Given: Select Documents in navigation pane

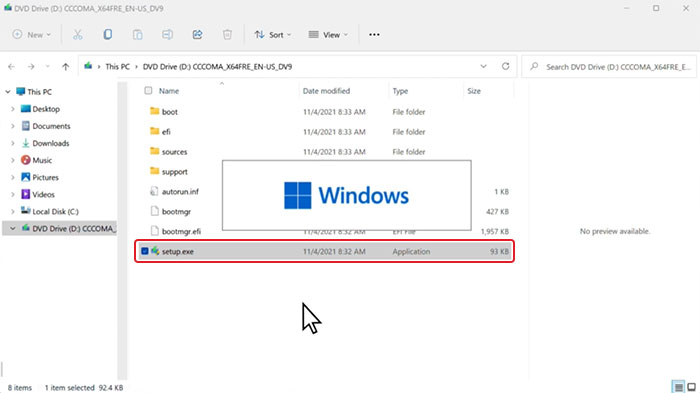Looking at the screenshot, I should tap(51, 126).
